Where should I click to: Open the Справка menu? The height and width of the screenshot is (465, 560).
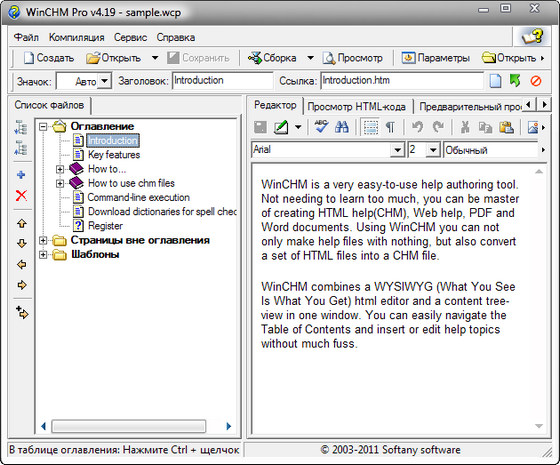(x=176, y=38)
